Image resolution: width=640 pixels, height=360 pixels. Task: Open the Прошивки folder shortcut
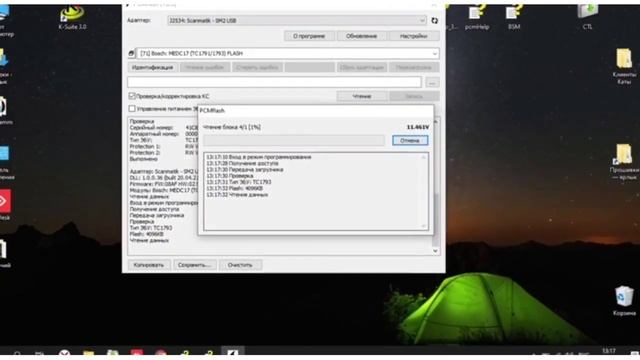tap(624, 162)
